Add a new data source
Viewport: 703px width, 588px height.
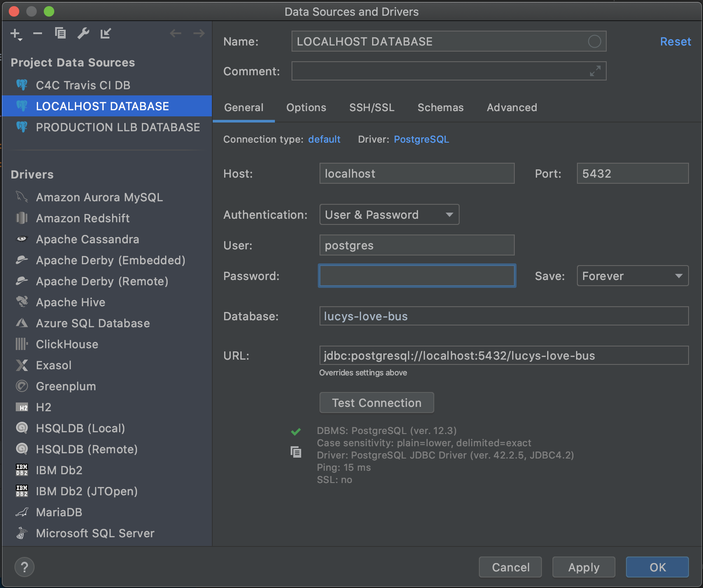pos(14,32)
